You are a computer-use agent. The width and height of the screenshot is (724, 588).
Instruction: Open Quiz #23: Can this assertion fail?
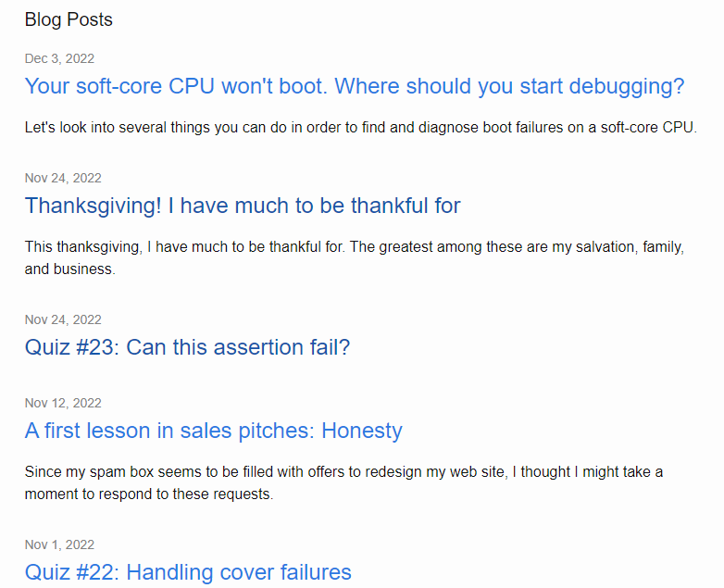(x=187, y=347)
